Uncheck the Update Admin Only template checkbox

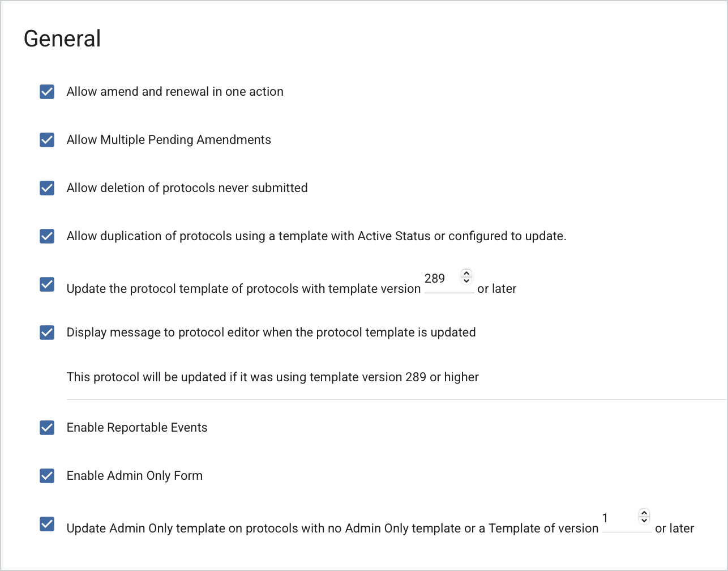[47, 524]
